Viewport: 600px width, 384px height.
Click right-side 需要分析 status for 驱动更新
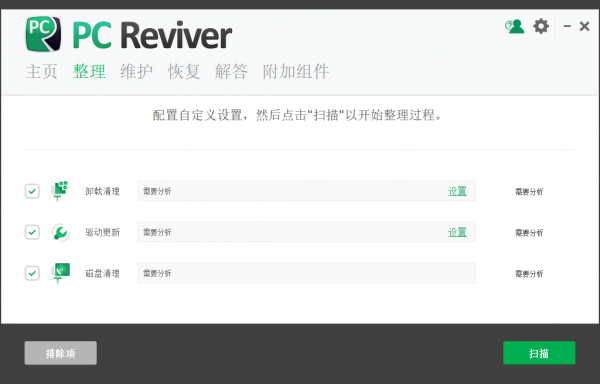pos(529,233)
